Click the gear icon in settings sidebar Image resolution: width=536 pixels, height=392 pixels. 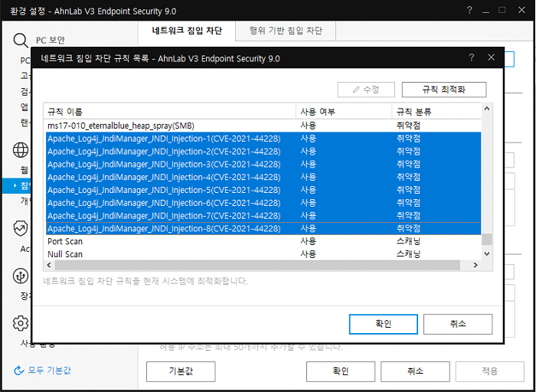pos(21,323)
